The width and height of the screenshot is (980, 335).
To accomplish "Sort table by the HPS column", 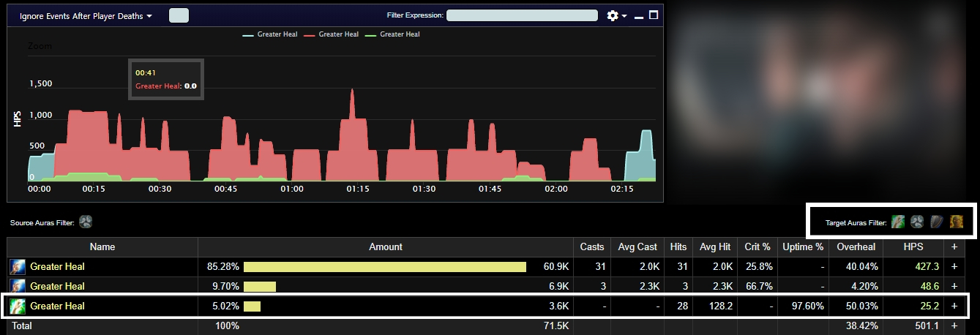I will click(x=914, y=246).
